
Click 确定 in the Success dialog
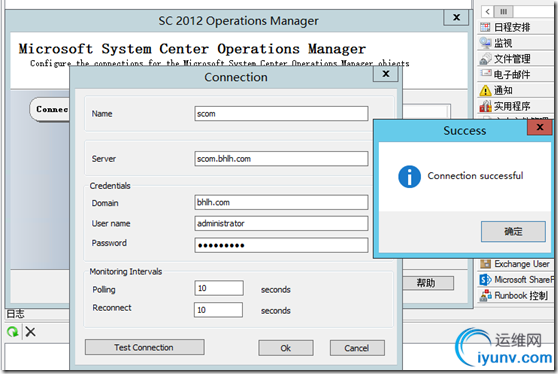pos(513,232)
